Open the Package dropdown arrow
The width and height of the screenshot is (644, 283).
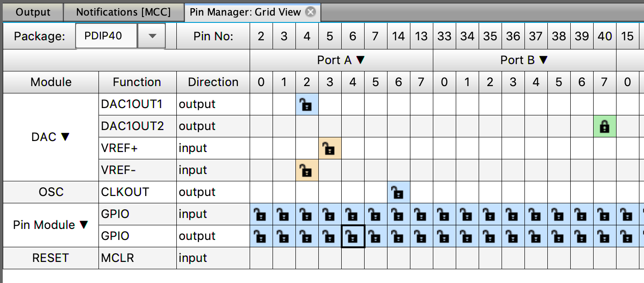[x=153, y=36]
